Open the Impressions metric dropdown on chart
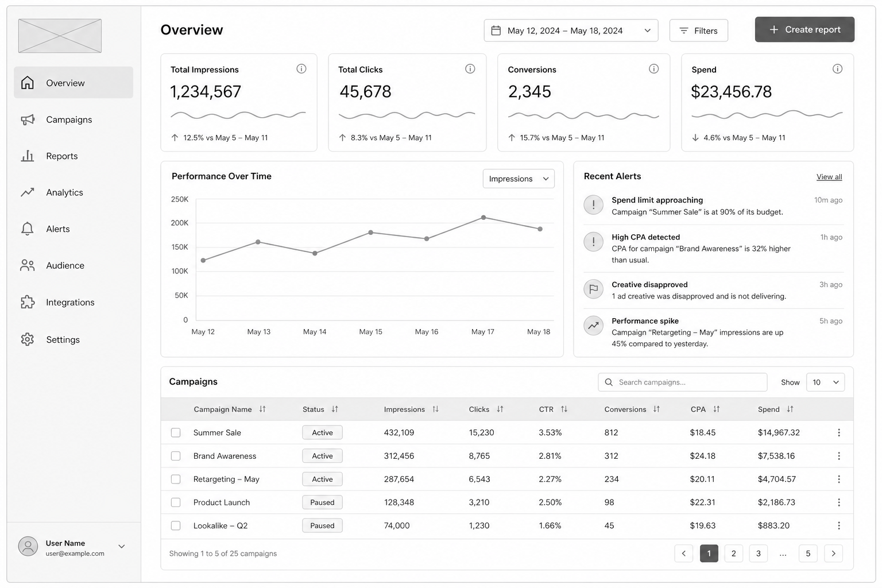The image size is (882, 588). pos(519,179)
